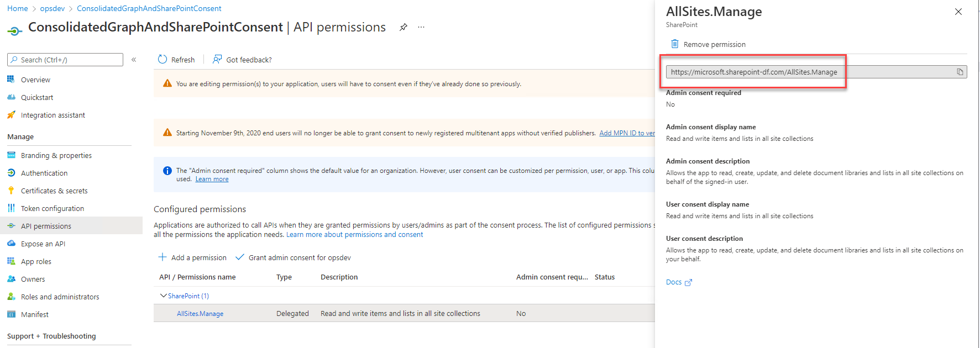Close the AllSites.Manage details panel

(x=958, y=12)
